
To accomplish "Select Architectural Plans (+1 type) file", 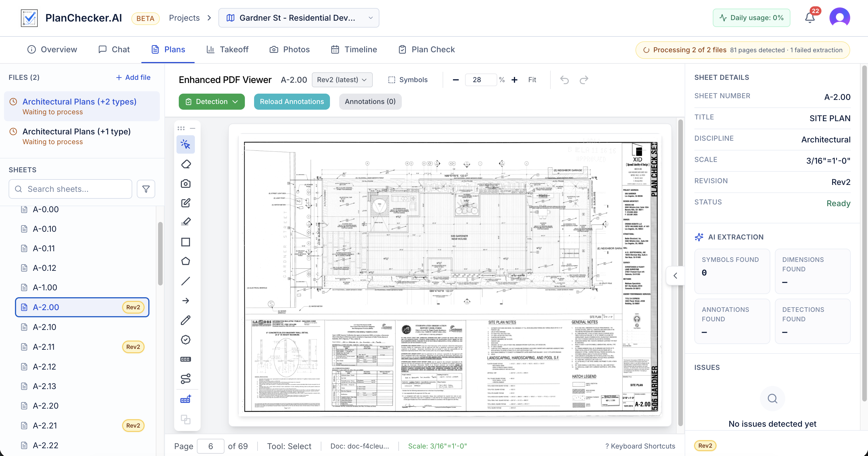I will coord(82,136).
